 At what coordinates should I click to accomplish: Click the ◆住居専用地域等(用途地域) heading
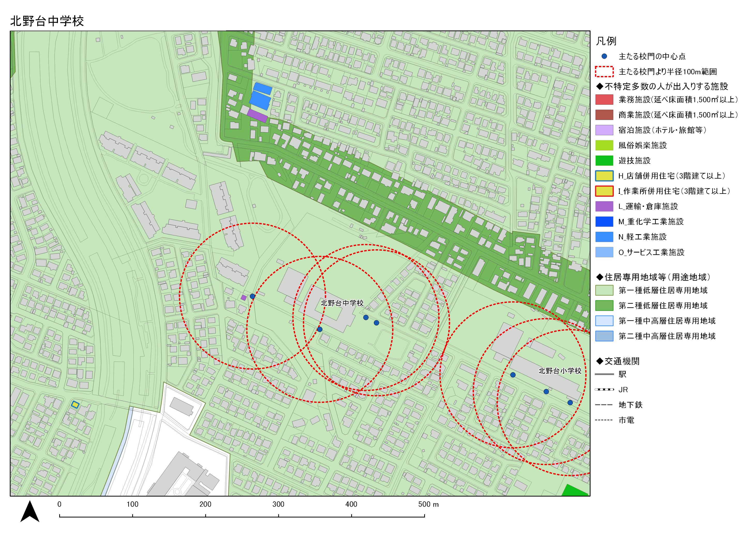pyautogui.click(x=653, y=277)
